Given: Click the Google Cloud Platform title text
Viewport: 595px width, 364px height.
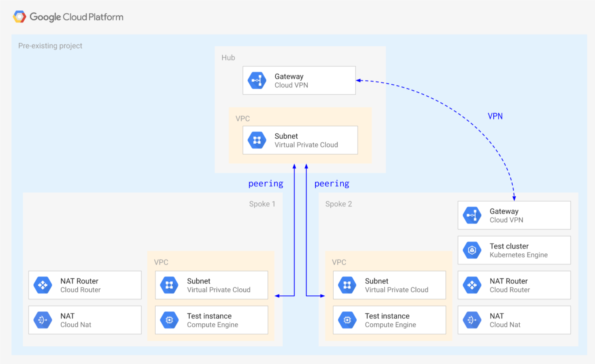Looking at the screenshot, I should click(77, 17).
